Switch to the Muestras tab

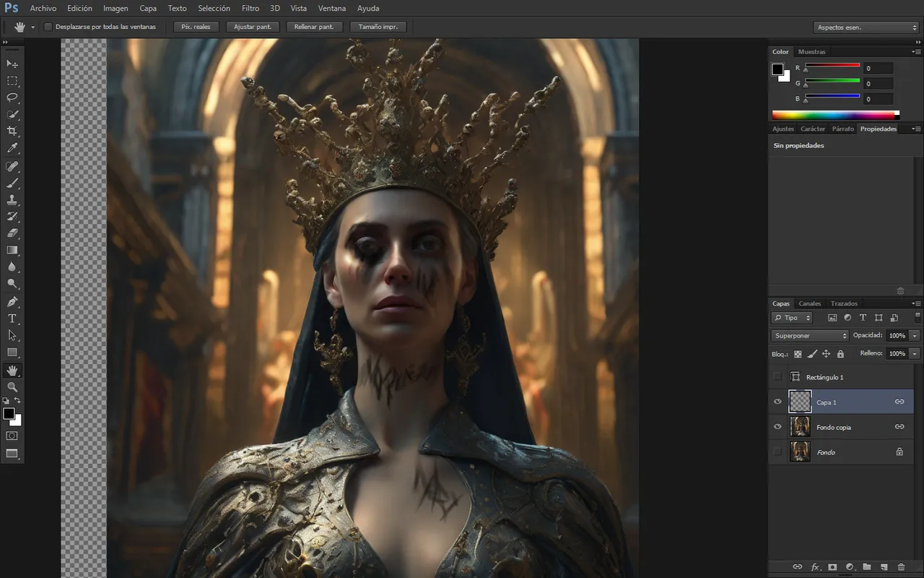pos(812,52)
